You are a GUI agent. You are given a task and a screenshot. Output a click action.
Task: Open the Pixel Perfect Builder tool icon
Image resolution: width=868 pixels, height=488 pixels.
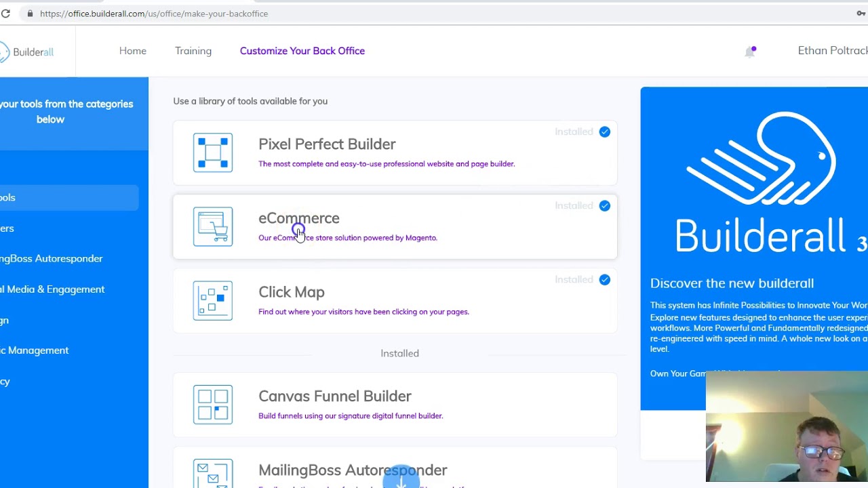(x=213, y=152)
